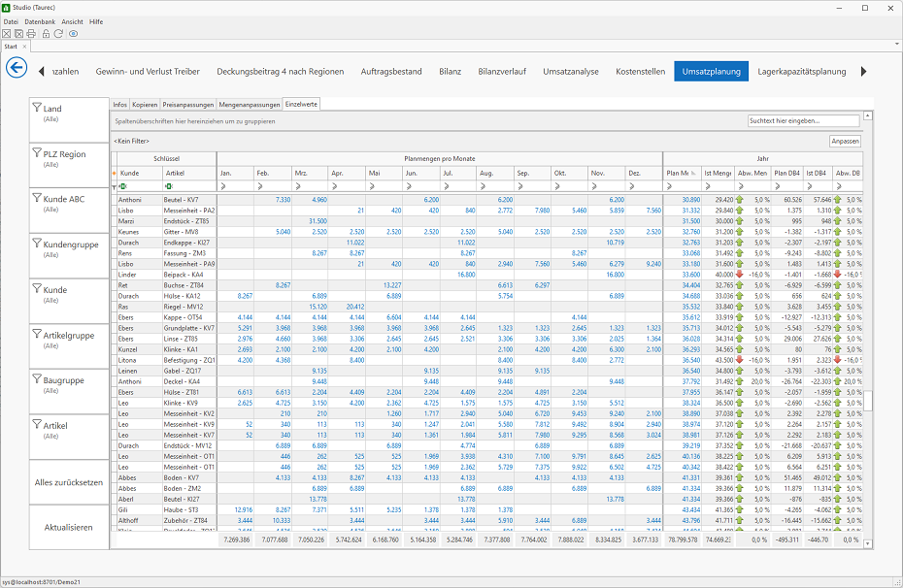Click Alles zurücksetzen button
Screen dimensions: 903x588
pos(69,482)
